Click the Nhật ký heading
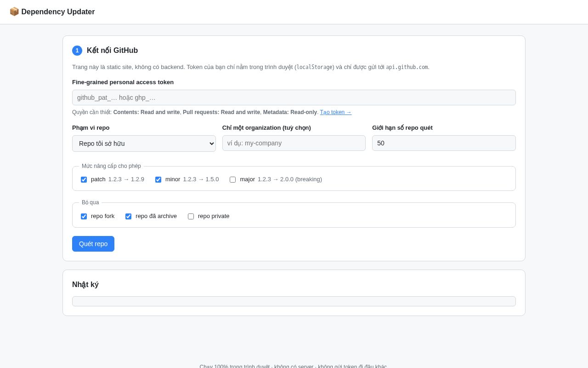Viewport: 588px width, 368px height. click(x=85, y=285)
